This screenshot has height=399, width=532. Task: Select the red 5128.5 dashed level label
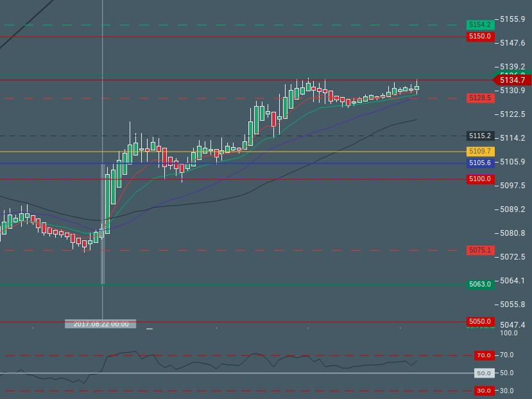point(481,98)
